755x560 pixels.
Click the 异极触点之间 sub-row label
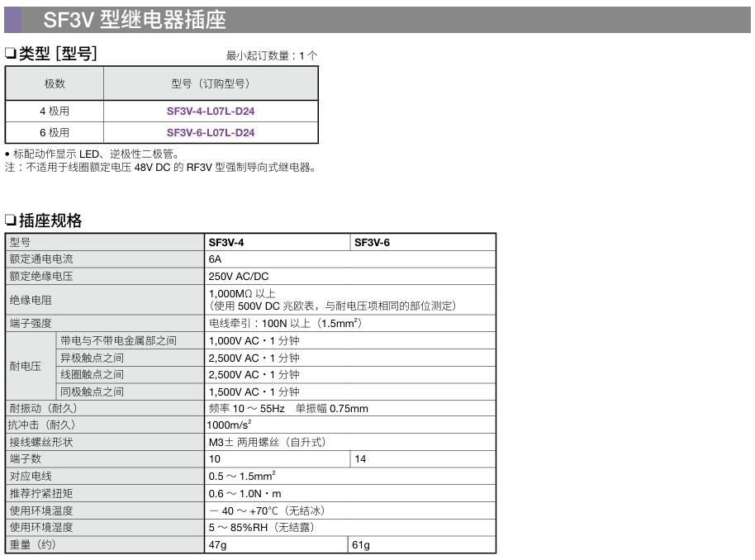point(93,358)
